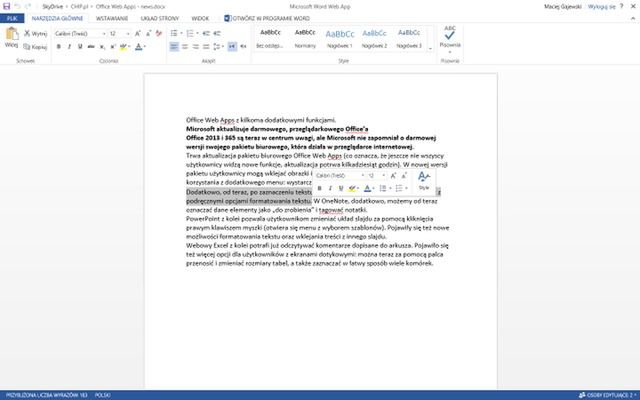
Task: Click ribbon font color A swatch
Action: [139, 47]
